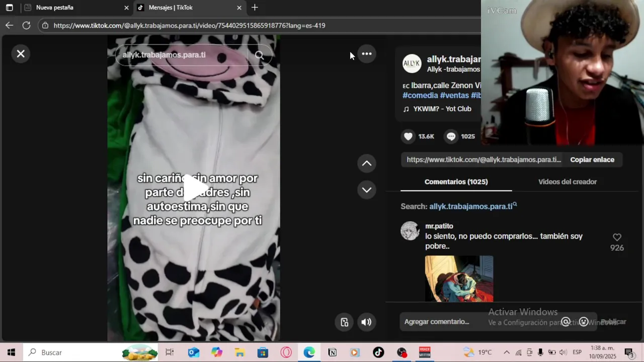This screenshot has width=644, height=362.
Task: Reload the current page
Action: click(27, 25)
